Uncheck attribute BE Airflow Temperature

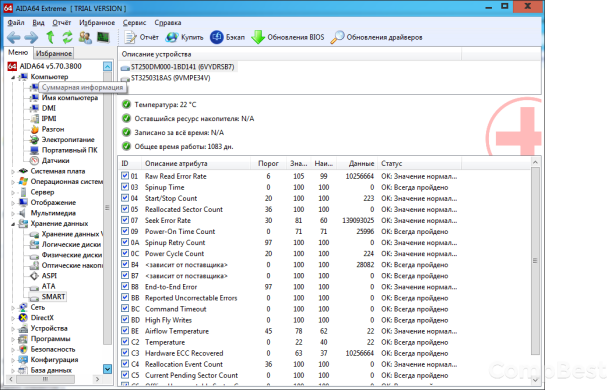click(125, 331)
